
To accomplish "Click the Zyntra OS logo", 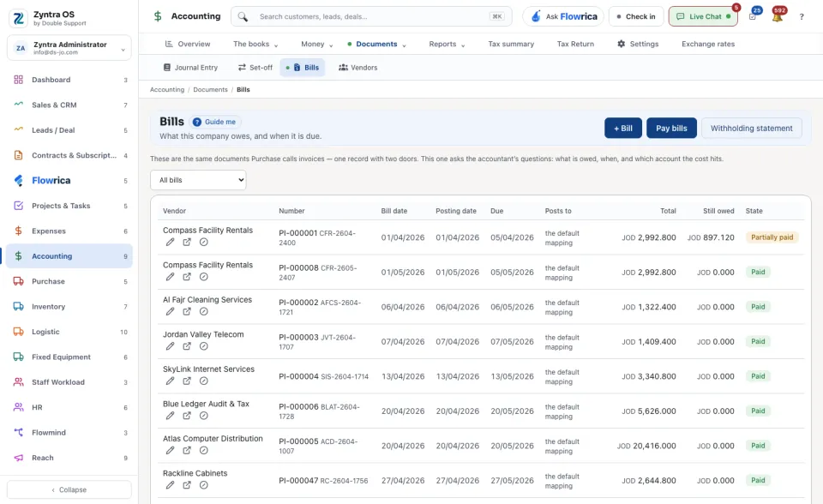I will click(x=18, y=18).
